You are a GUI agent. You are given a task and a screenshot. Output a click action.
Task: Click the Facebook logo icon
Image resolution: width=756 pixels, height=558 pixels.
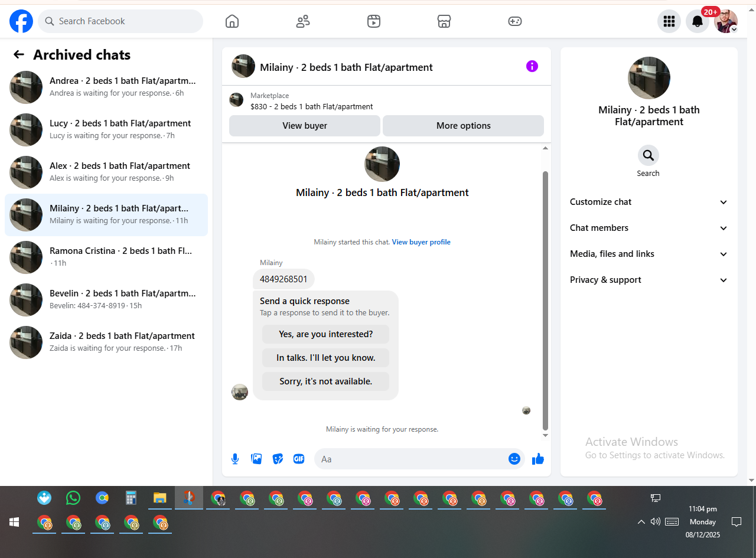coord(21,21)
